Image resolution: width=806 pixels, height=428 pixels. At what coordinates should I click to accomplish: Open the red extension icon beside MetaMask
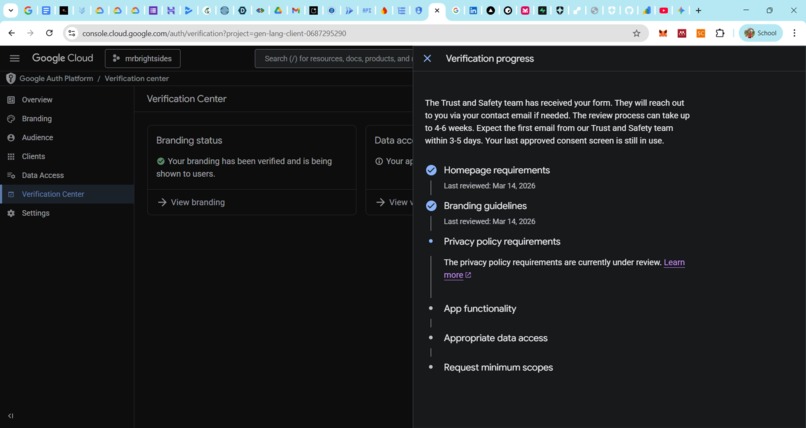682,33
